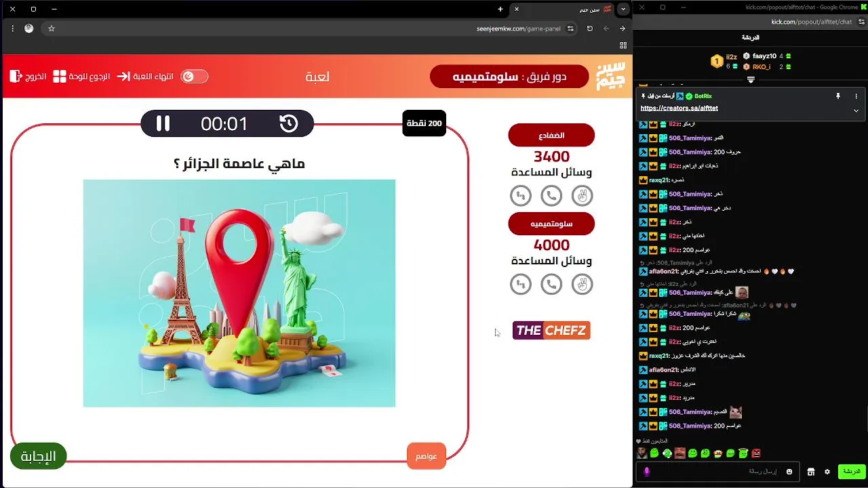Open Chrome three-dot menu
The image size is (868, 488).
[x=12, y=28]
